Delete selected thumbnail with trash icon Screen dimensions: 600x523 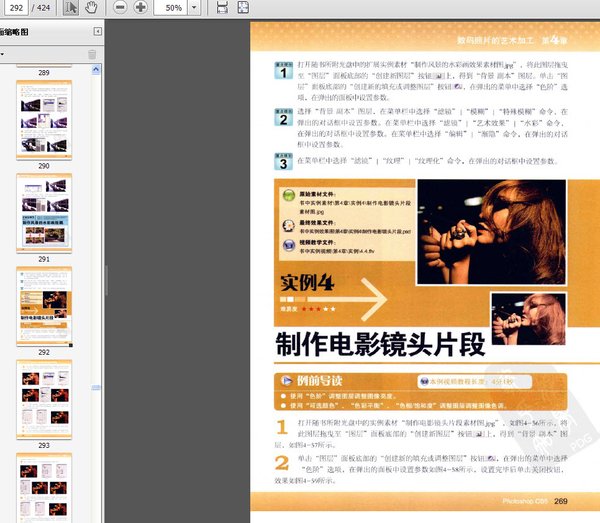coord(93,54)
